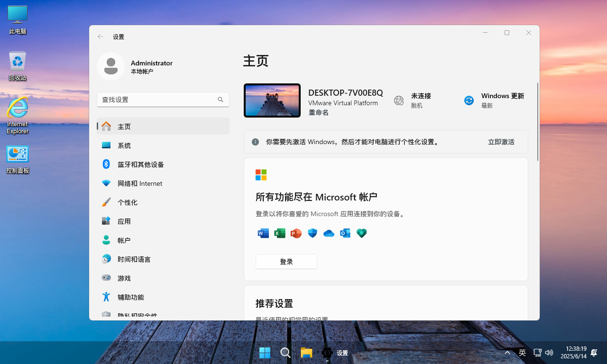Select the 控制面板 desktop icon
Screen dimensions: 607x364
(x=18, y=160)
